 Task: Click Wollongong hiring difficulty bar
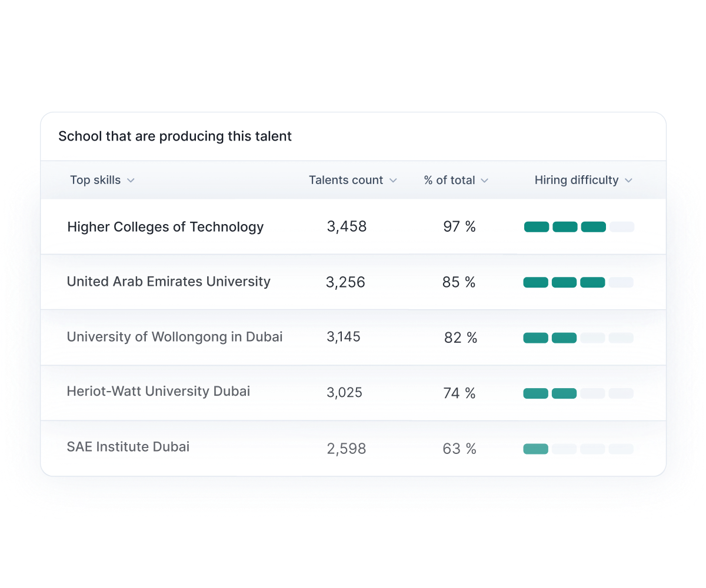[x=578, y=338]
